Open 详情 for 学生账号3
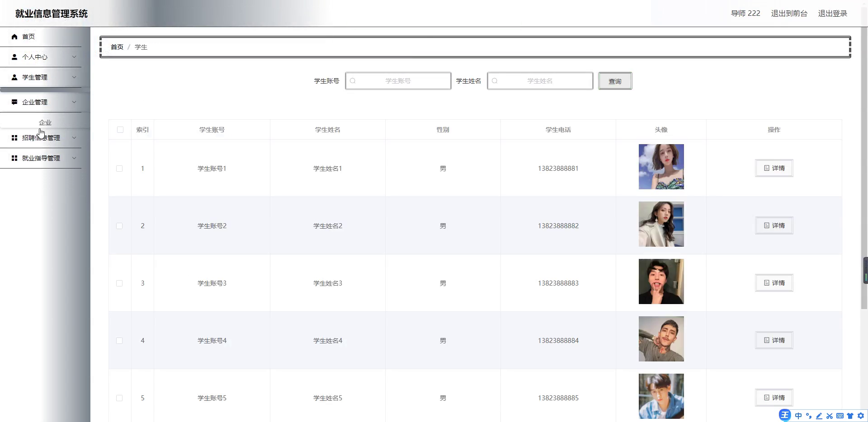The height and width of the screenshot is (422, 868). [774, 283]
